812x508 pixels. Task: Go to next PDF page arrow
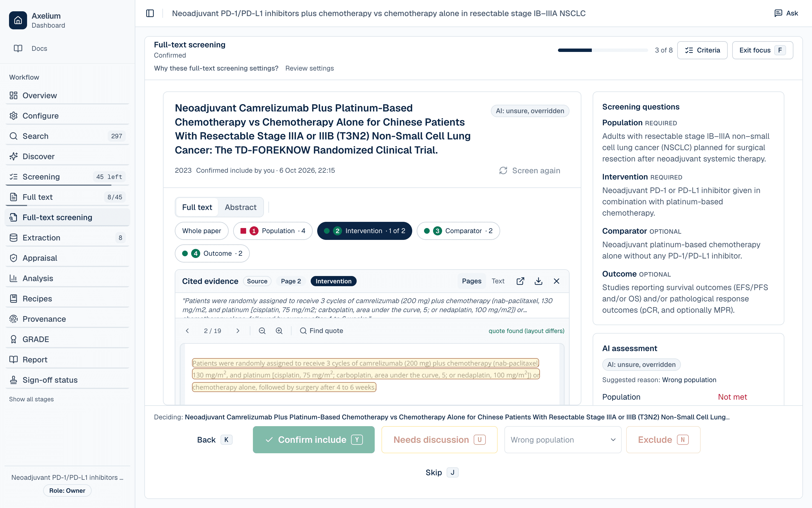pos(238,331)
